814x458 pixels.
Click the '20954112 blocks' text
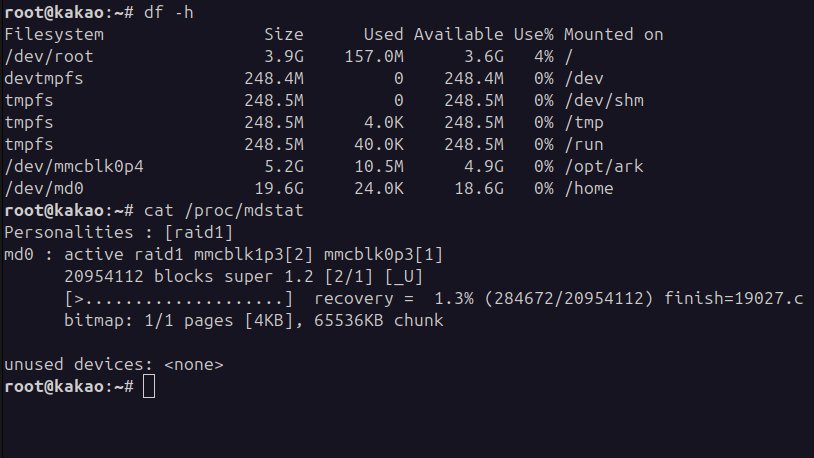tap(139, 276)
